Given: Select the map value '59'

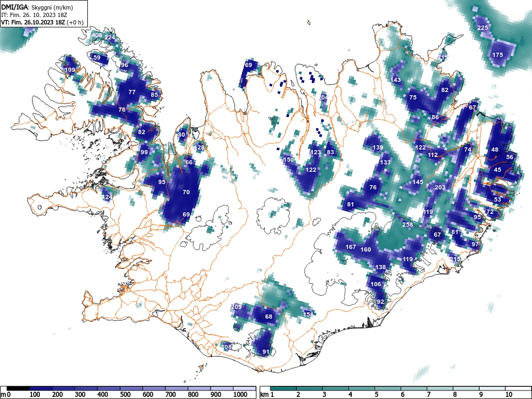Looking at the screenshot, I should [x=97, y=57].
